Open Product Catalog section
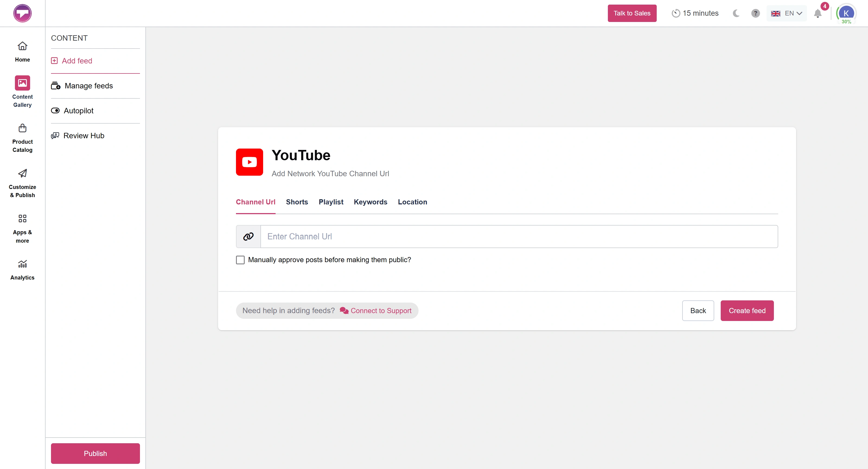 [22, 138]
